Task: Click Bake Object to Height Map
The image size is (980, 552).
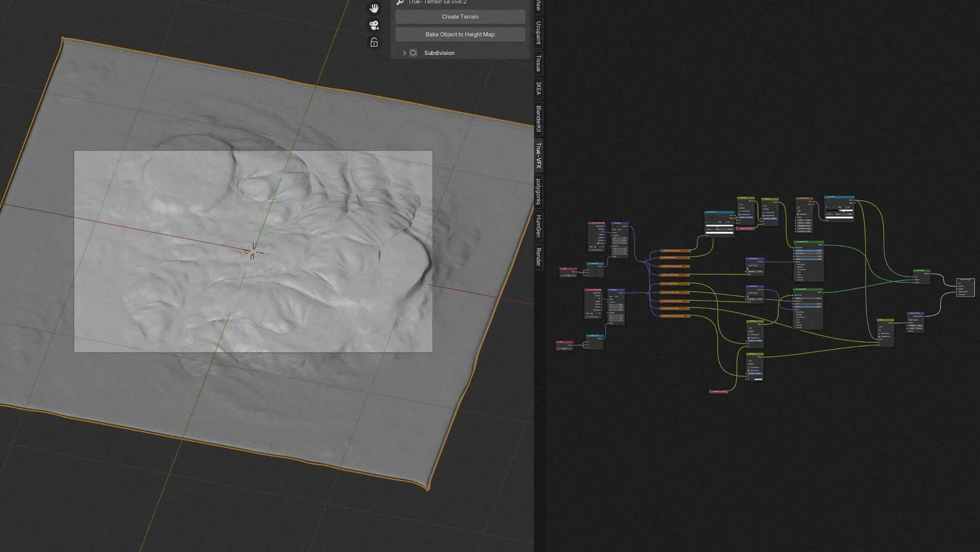Action: pyautogui.click(x=460, y=35)
